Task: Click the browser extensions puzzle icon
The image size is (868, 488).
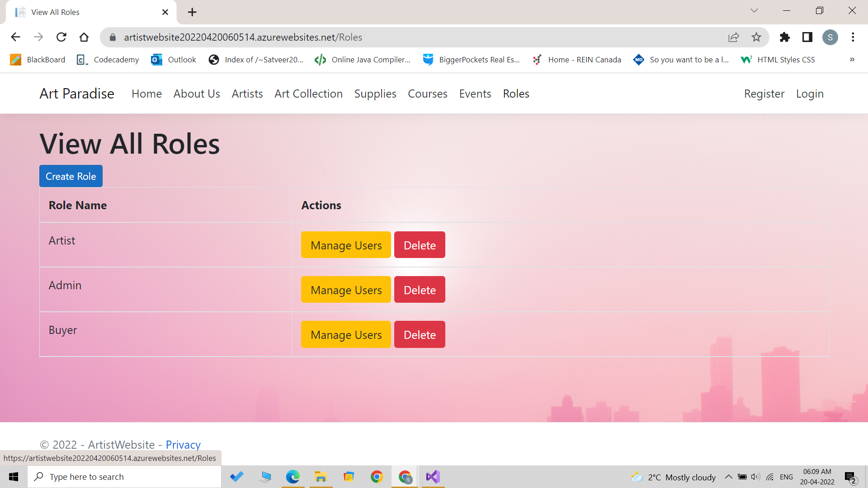Action: point(785,37)
